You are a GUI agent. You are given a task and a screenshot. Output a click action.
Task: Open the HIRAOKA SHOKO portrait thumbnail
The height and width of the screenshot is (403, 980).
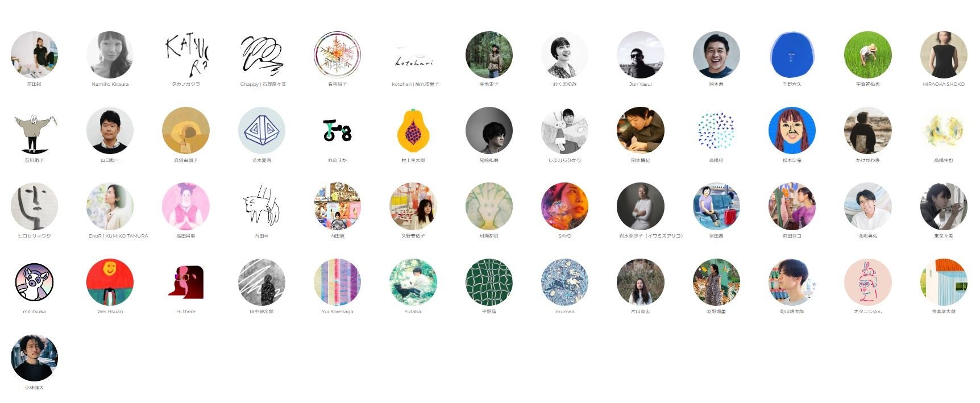click(944, 55)
